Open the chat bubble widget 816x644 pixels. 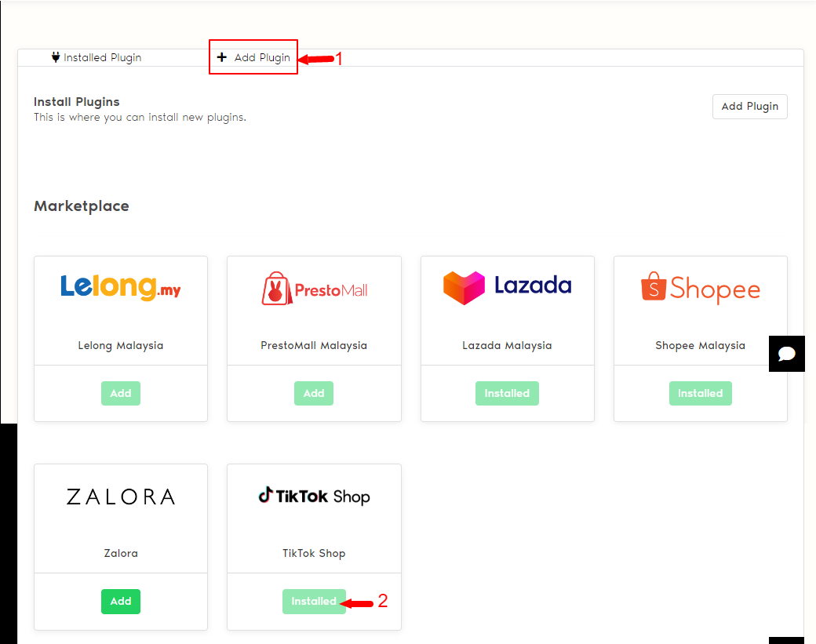(x=786, y=354)
